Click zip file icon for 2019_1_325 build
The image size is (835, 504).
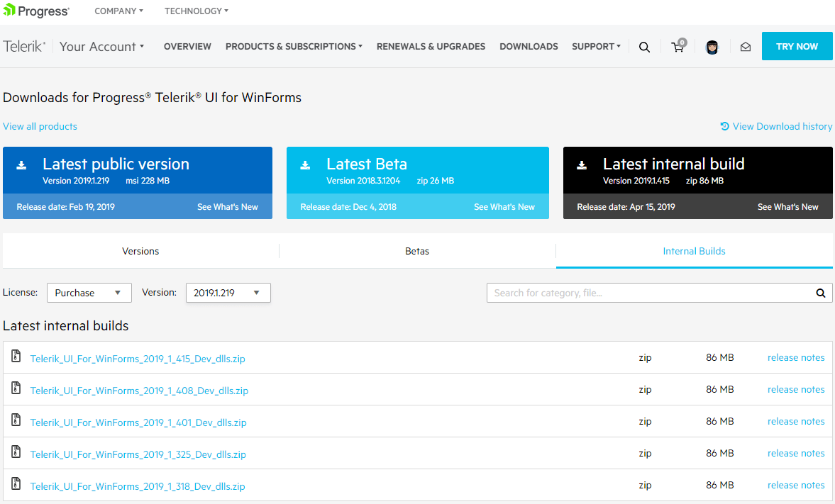(16, 452)
